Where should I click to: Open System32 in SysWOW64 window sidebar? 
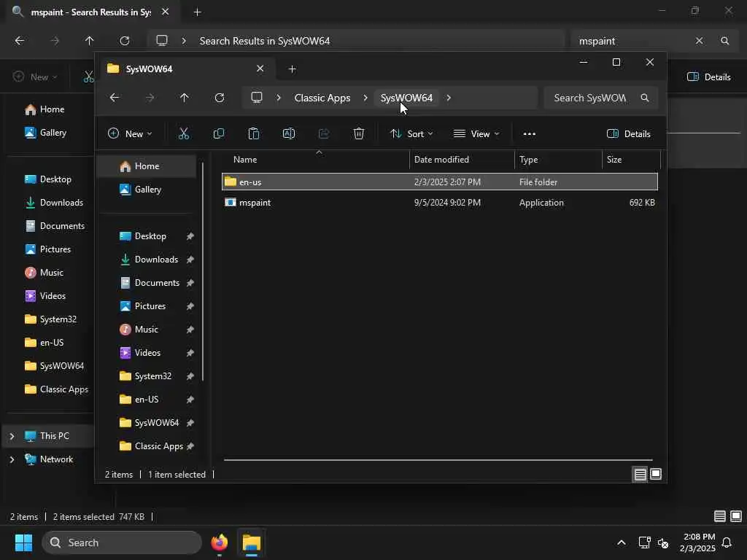[147, 376]
